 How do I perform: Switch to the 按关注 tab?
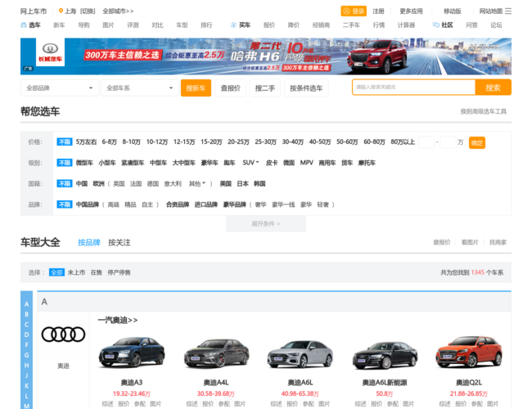tap(119, 242)
